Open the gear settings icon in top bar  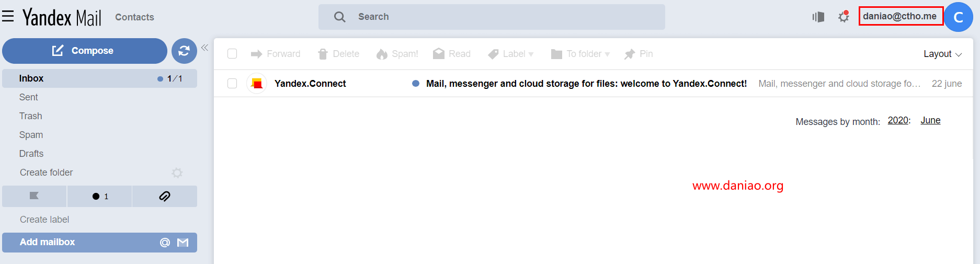844,17
